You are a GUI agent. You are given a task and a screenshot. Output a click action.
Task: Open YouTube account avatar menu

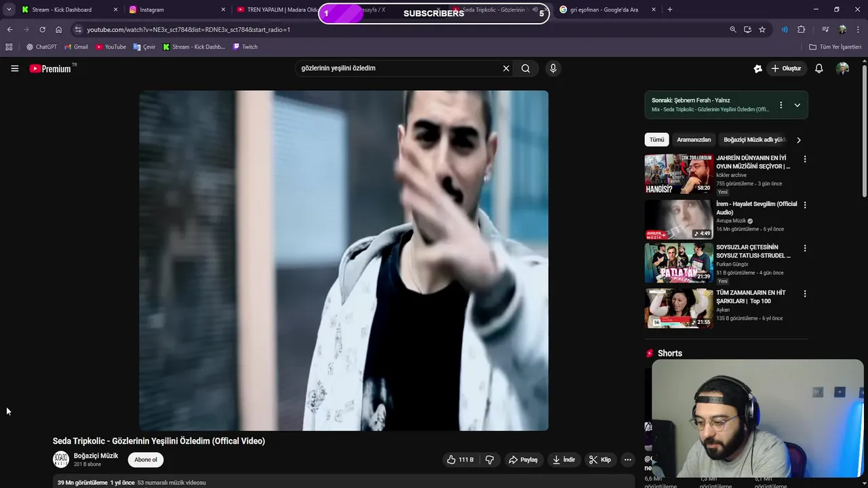(x=843, y=68)
